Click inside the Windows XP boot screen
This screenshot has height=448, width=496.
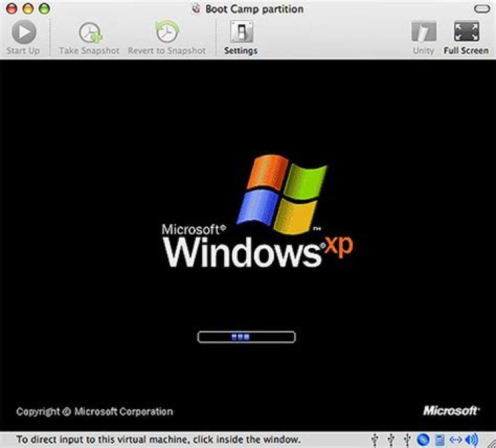click(x=248, y=245)
